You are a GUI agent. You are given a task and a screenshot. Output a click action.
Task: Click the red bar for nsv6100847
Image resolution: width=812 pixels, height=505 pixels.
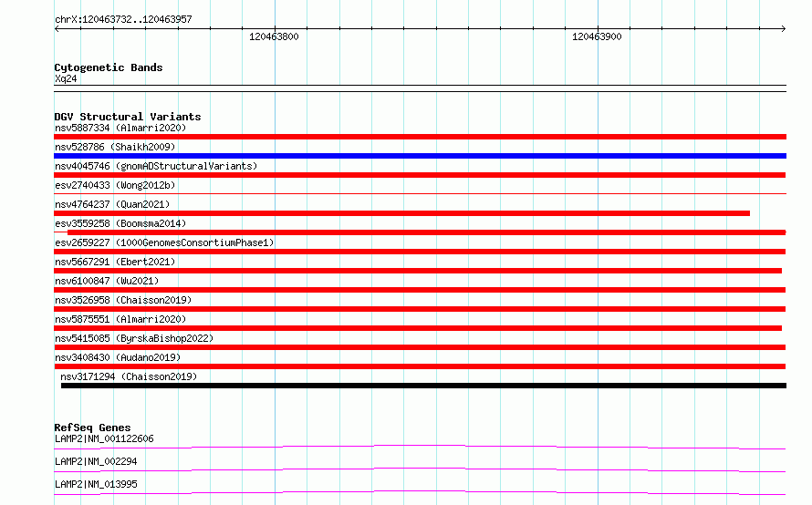point(420,290)
